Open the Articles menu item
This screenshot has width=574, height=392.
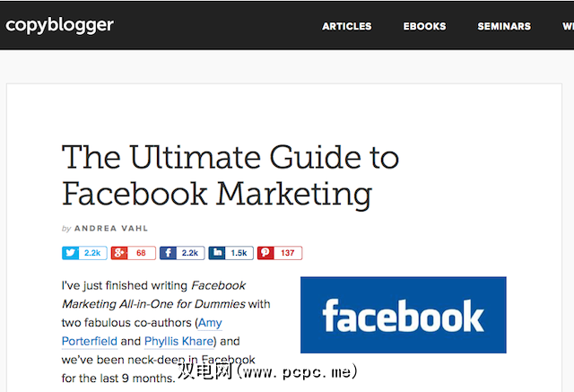[x=347, y=26]
